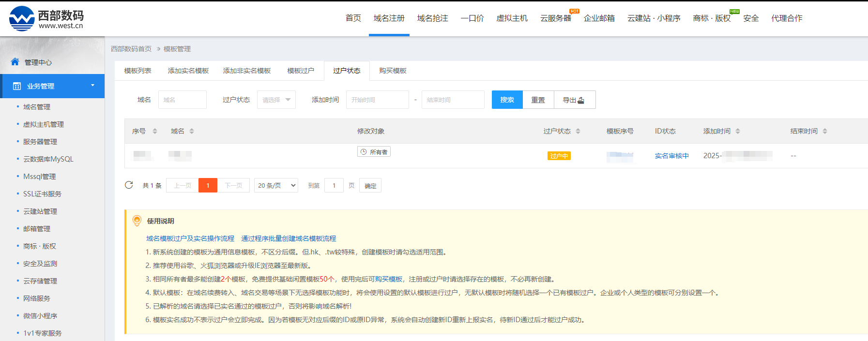Click the 确定 page jump button
868x341 pixels.
[370, 185]
